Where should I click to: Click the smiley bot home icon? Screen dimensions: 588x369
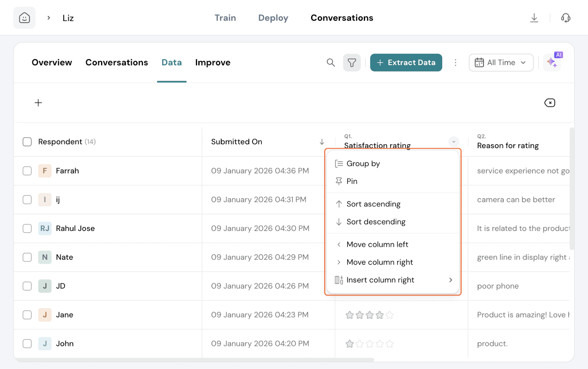pos(24,18)
